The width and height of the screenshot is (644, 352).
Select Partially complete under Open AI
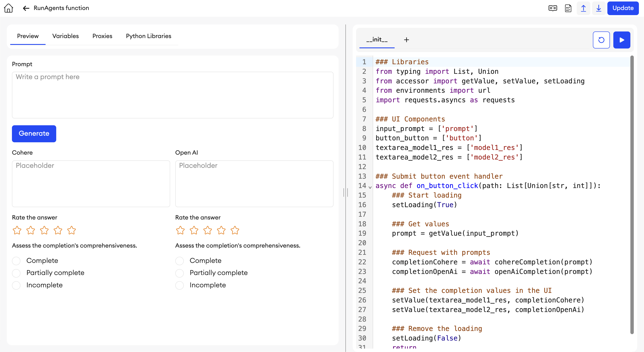click(x=180, y=273)
